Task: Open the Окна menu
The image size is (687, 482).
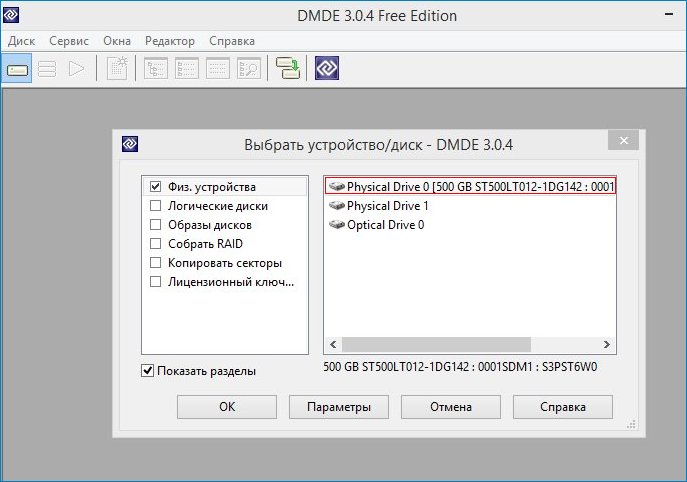Action: tap(117, 41)
